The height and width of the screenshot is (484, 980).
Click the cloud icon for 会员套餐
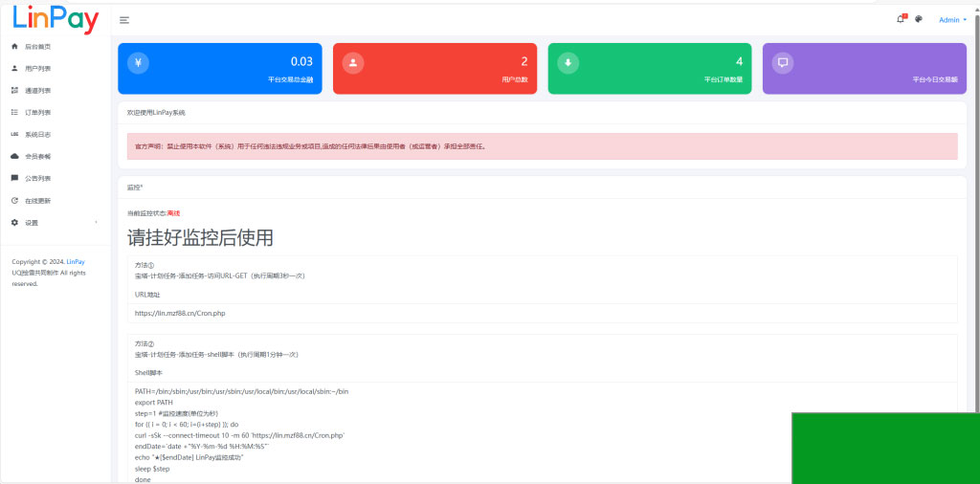point(15,156)
